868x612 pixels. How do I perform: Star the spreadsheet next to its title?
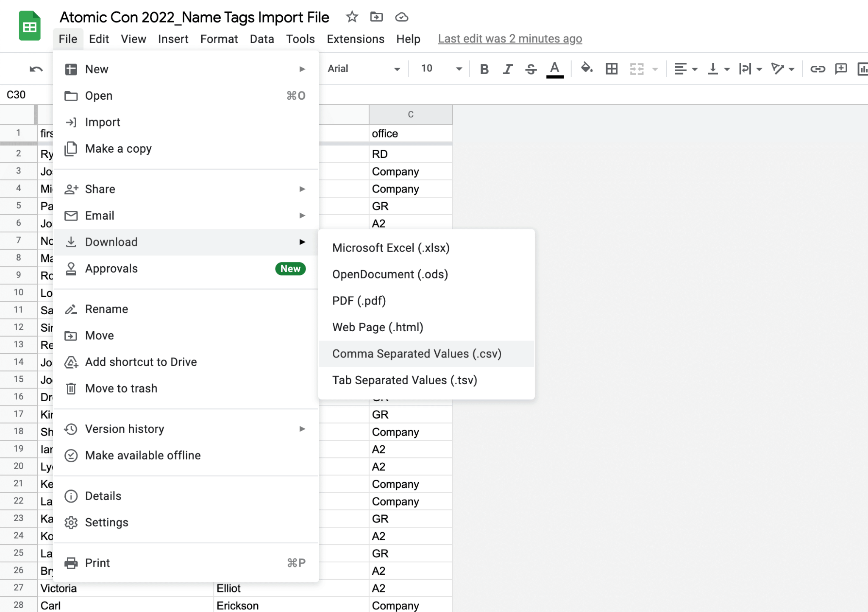352,17
